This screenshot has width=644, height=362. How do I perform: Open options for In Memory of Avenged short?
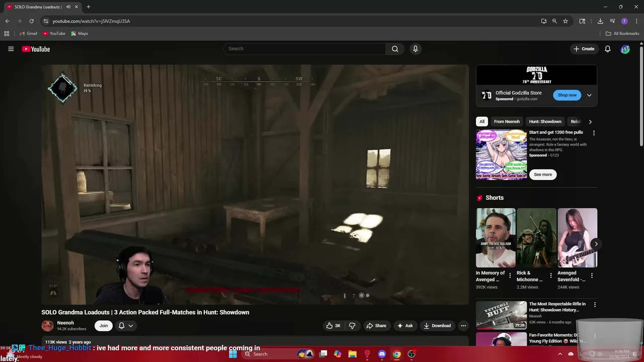coord(510,276)
